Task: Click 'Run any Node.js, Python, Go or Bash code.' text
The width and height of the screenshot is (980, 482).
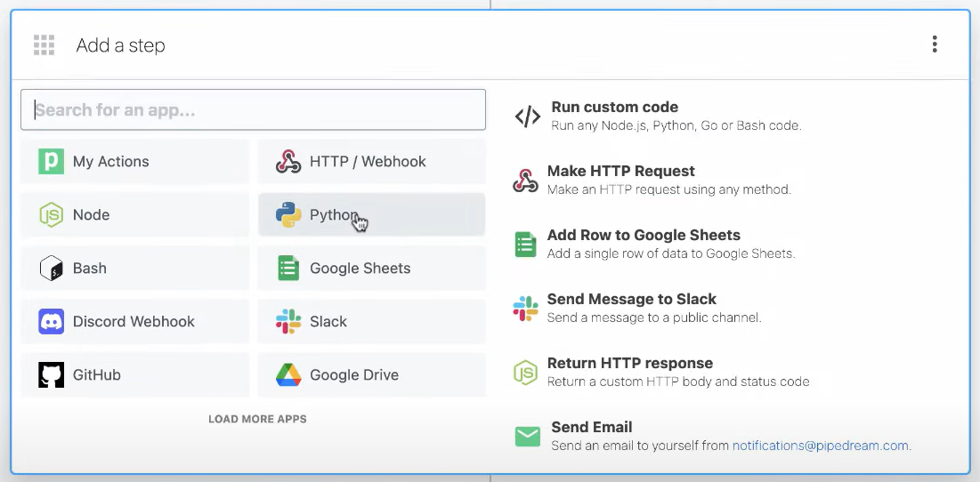Action: 676,125
